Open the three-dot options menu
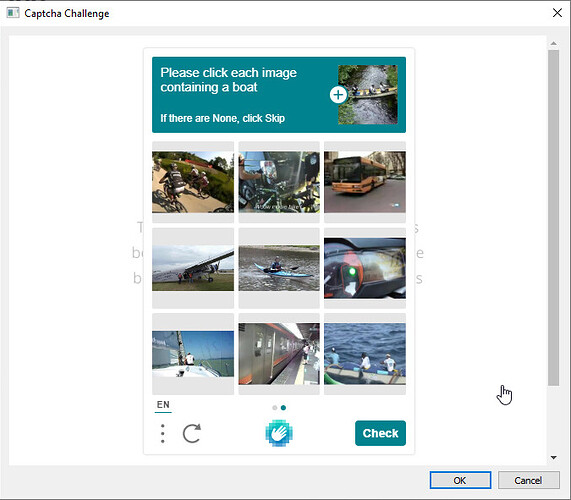Viewport: 571px width, 500px height. [x=162, y=433]
